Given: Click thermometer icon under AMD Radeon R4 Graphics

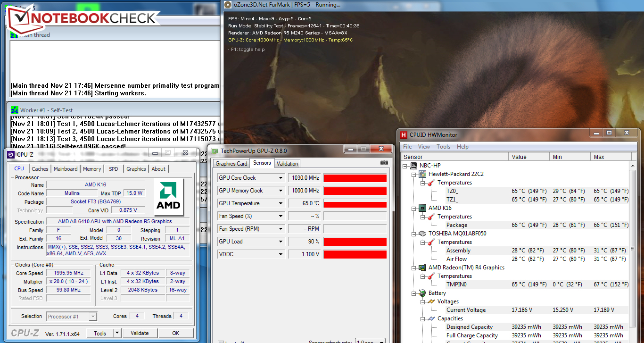Looking at the screenshot, I should [431, 276].
